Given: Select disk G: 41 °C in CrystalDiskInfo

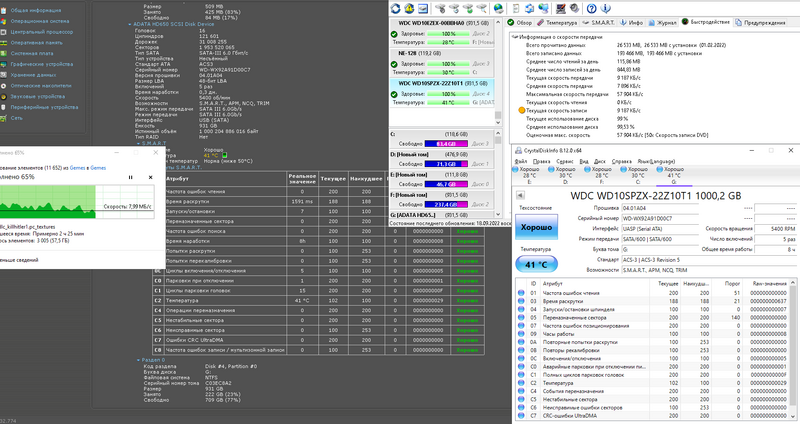Looking at the screenshot, I should [674, 175].
